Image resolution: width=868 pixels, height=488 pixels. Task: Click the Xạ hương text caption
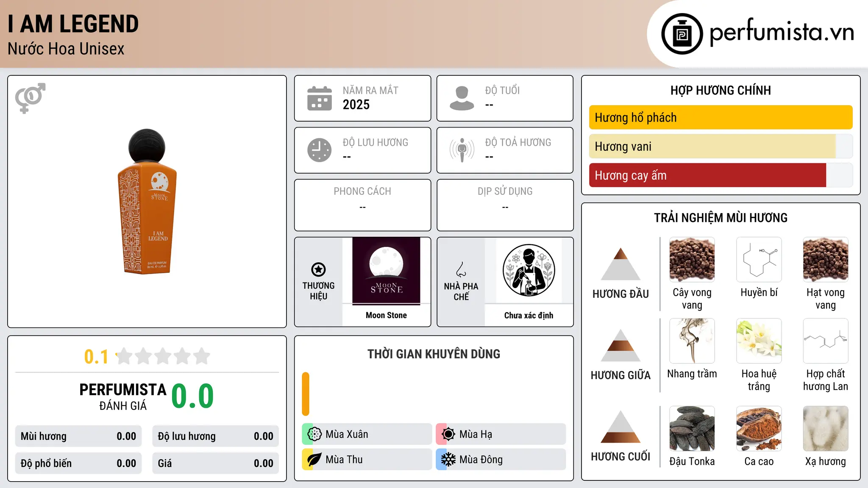tap(826, 461)
